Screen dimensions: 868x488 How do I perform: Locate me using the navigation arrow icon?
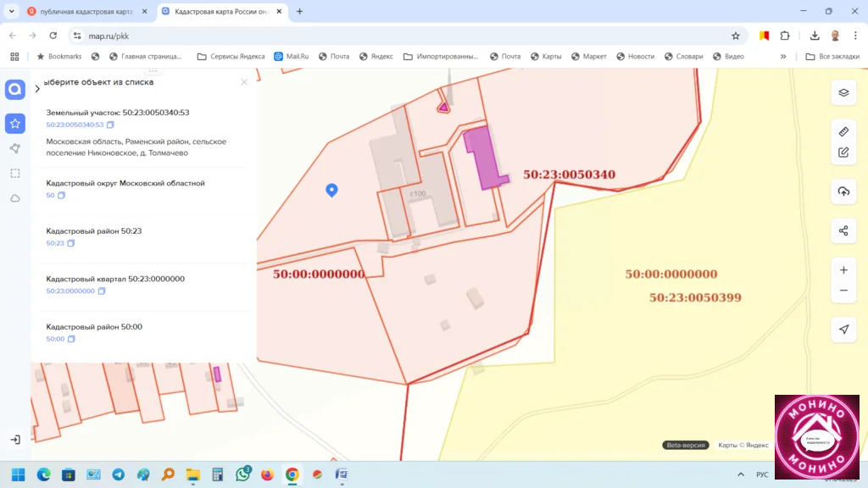point(843,330)
